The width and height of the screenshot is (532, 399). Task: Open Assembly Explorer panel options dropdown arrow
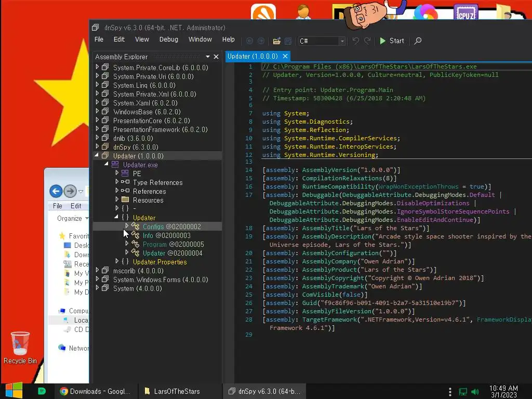(208, 57)
